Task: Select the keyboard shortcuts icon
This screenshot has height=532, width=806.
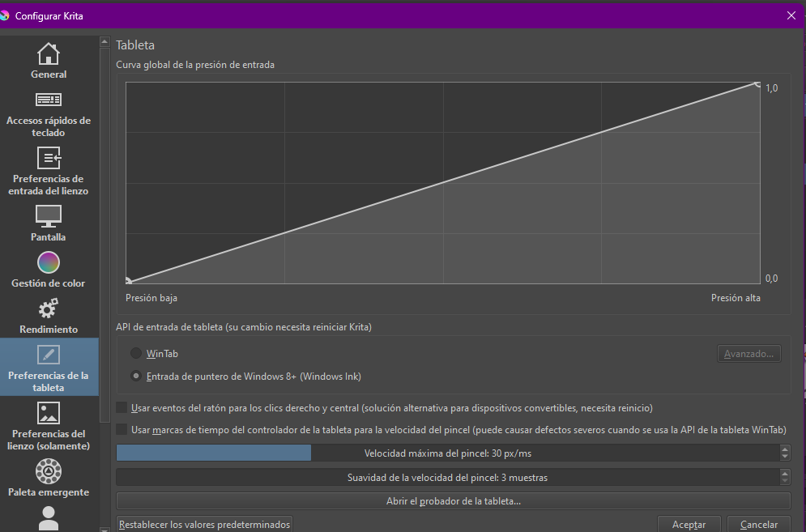Action: click(49, 100)
